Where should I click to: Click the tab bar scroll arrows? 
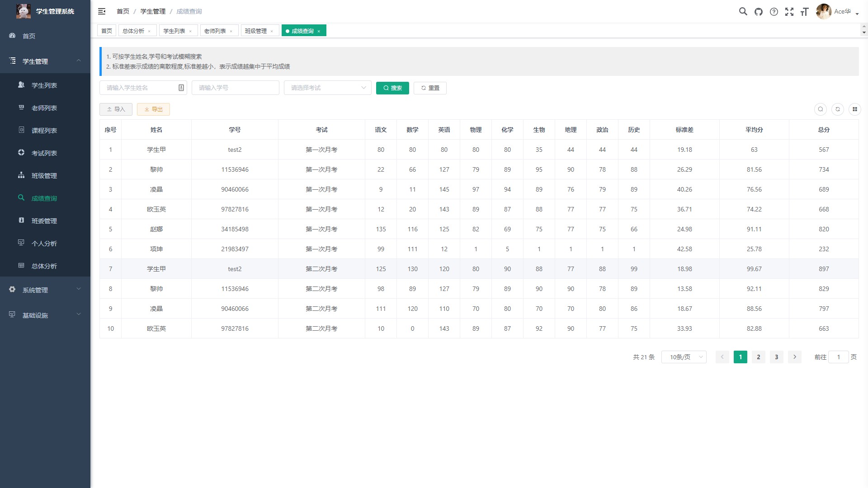point(864,30)
